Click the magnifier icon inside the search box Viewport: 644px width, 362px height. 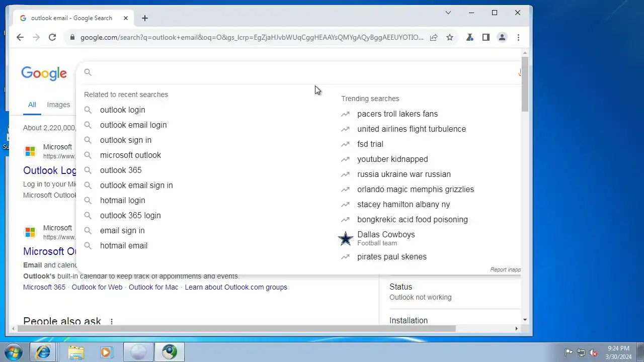(x=88, y=72)
